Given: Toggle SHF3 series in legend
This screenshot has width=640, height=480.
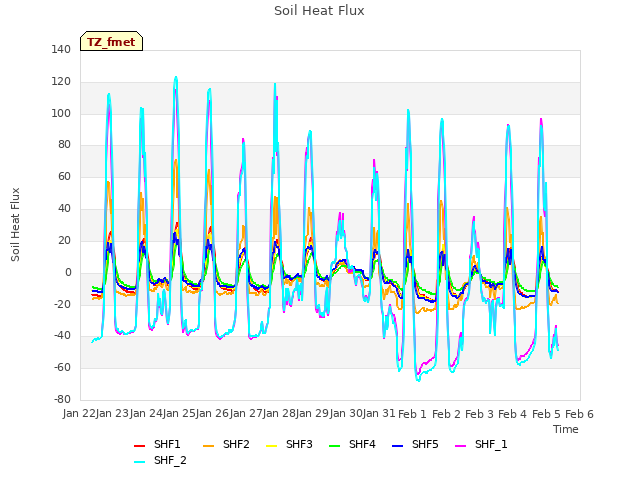Looking at the screenshot, I should point(289,444).
